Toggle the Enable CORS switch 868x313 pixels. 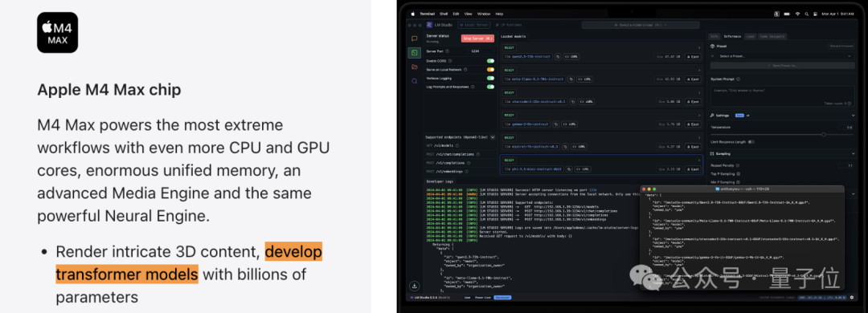(490, 61)
